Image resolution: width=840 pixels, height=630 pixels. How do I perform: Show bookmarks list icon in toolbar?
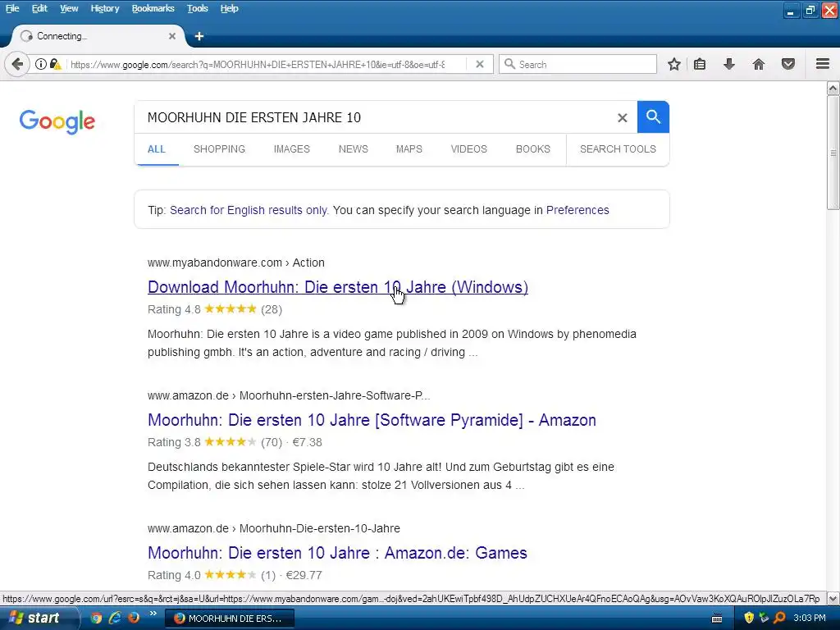pos(700,64)
